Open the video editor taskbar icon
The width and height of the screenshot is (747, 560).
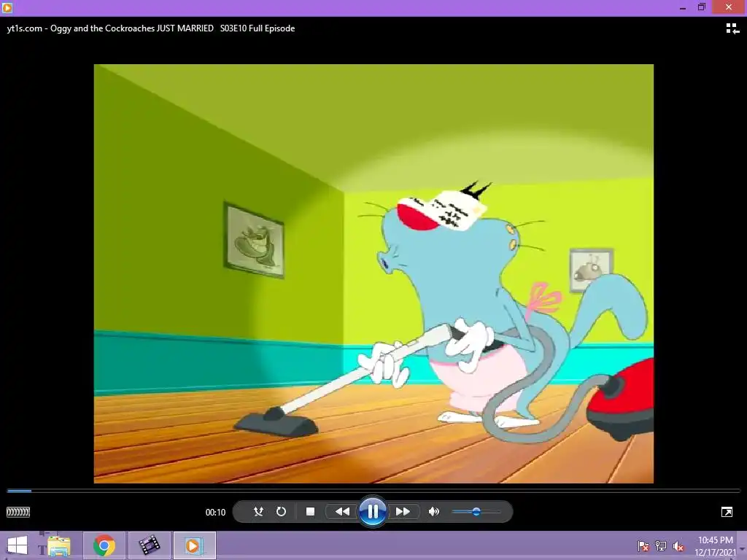(x=149, y=545)
